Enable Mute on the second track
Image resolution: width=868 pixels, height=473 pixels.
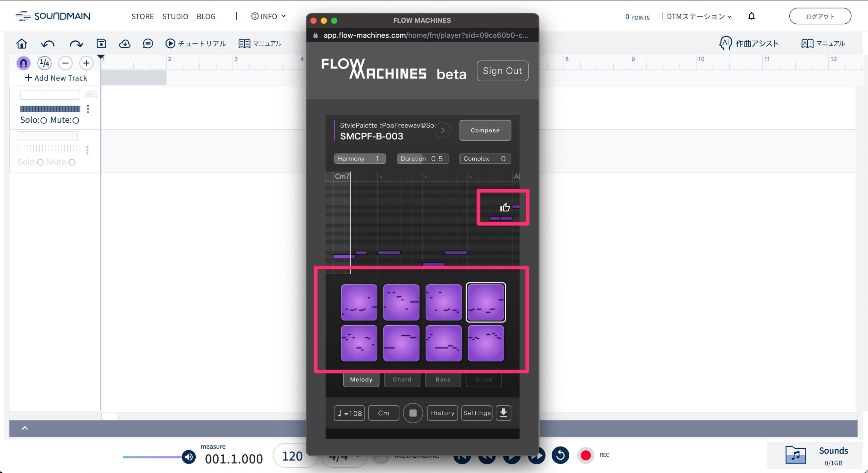point(72,162)
